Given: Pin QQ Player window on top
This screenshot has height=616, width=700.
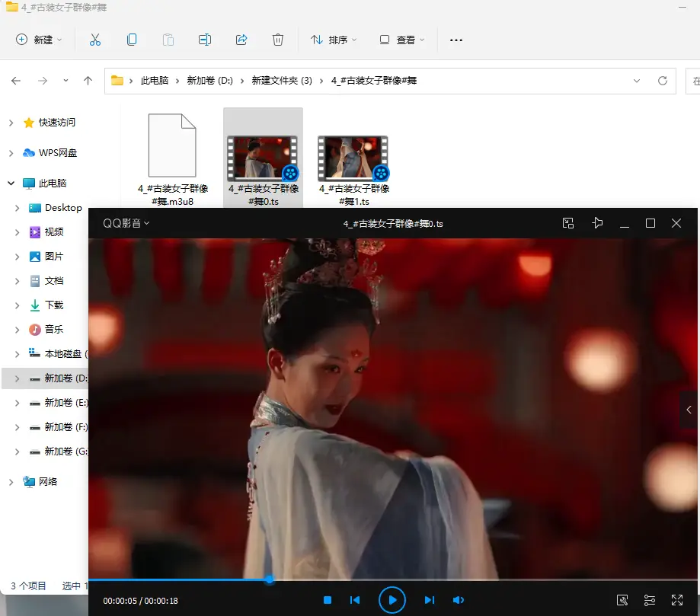Looking at the screenshot, I should click(x=597, y=223).
